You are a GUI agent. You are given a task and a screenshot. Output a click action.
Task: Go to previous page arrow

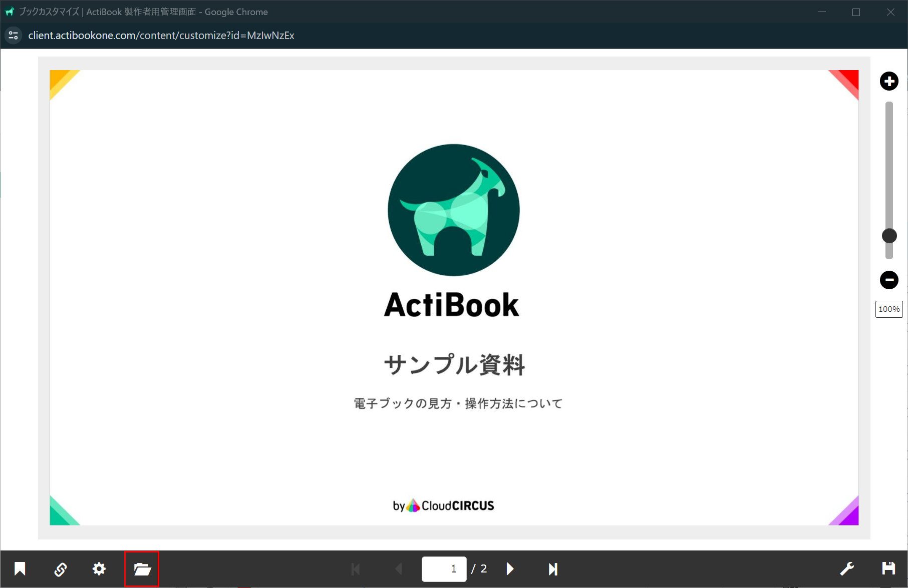click(399, 569)
